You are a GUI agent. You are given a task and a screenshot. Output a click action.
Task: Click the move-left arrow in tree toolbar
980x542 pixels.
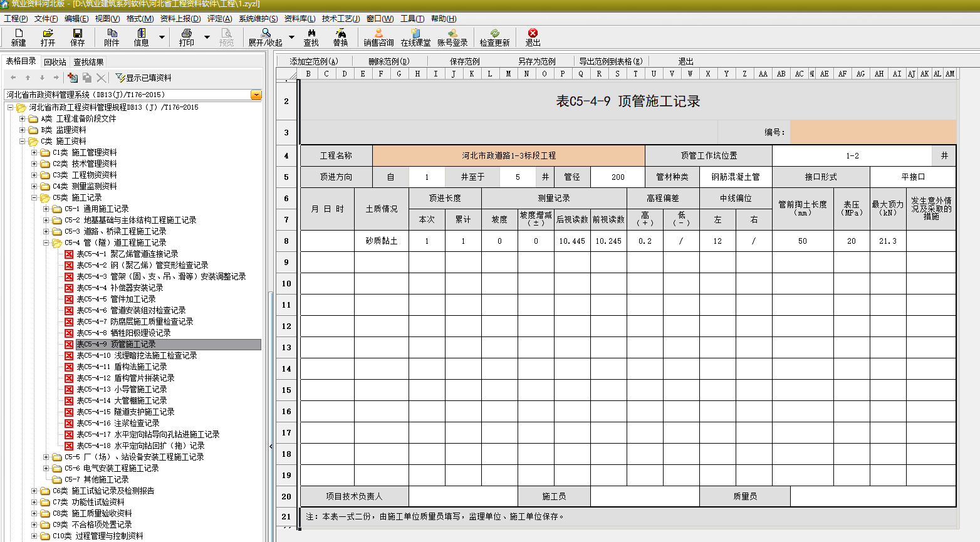13,78
